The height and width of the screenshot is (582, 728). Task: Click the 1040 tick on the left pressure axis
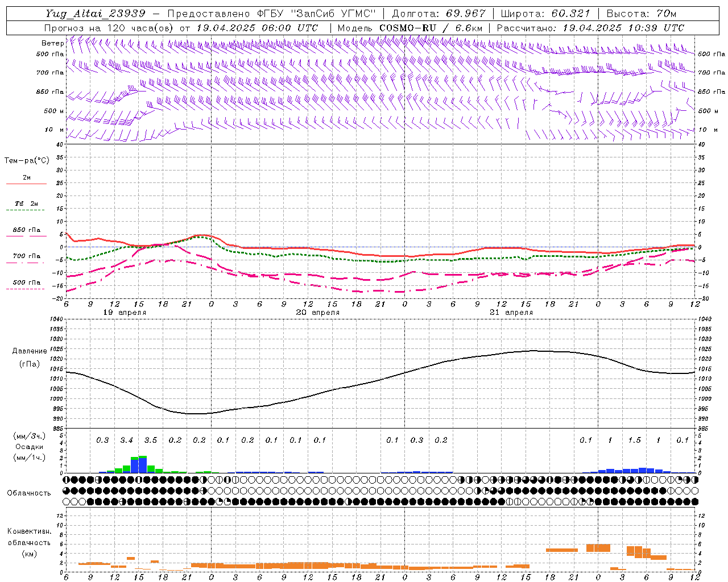tap(56, 319)
